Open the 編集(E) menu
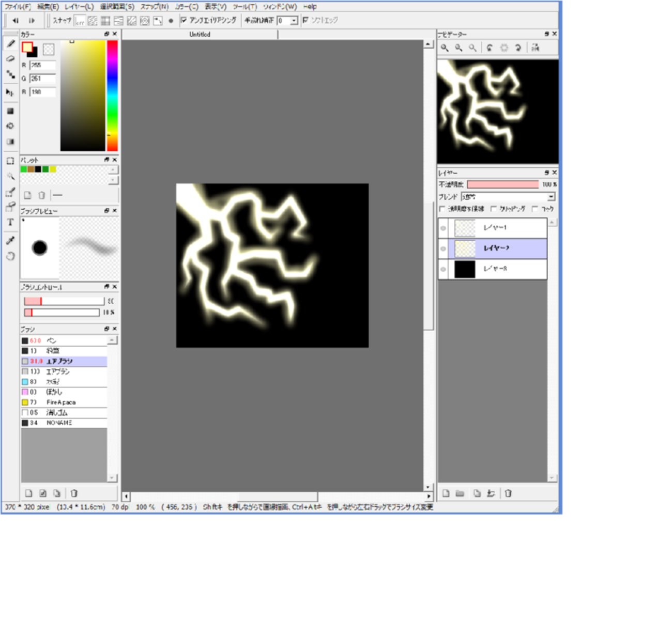This screenshot has height=622, width=672. click(48, 7)
